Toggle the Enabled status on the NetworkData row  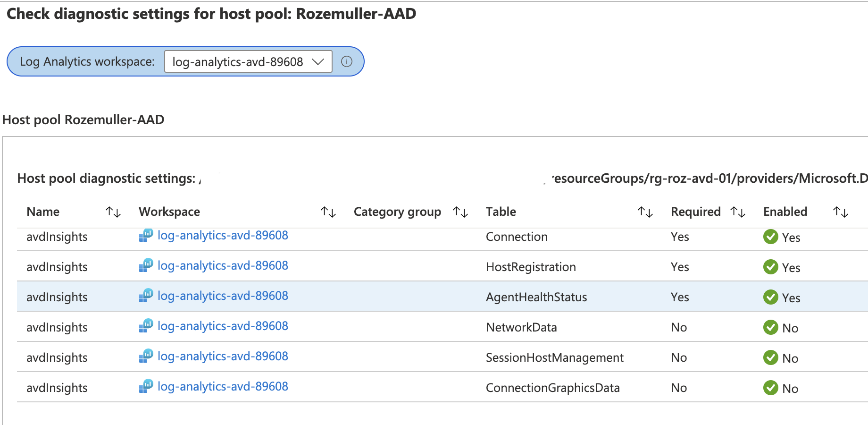(771, 327)
